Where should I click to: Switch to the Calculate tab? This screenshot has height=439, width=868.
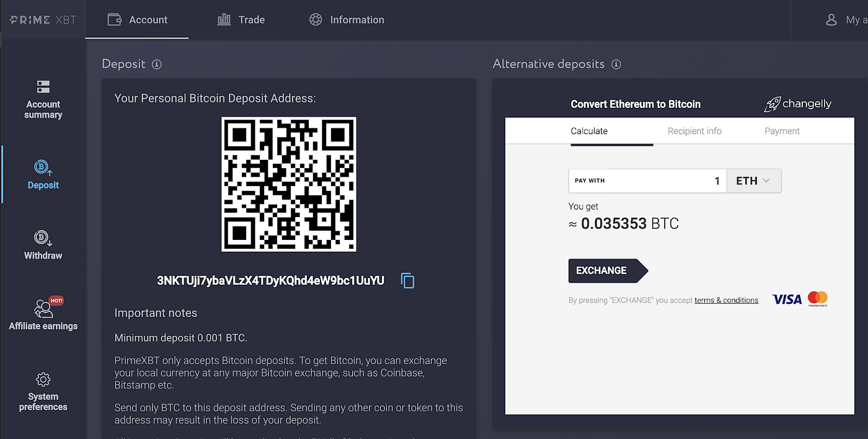[x=589, y=131]
